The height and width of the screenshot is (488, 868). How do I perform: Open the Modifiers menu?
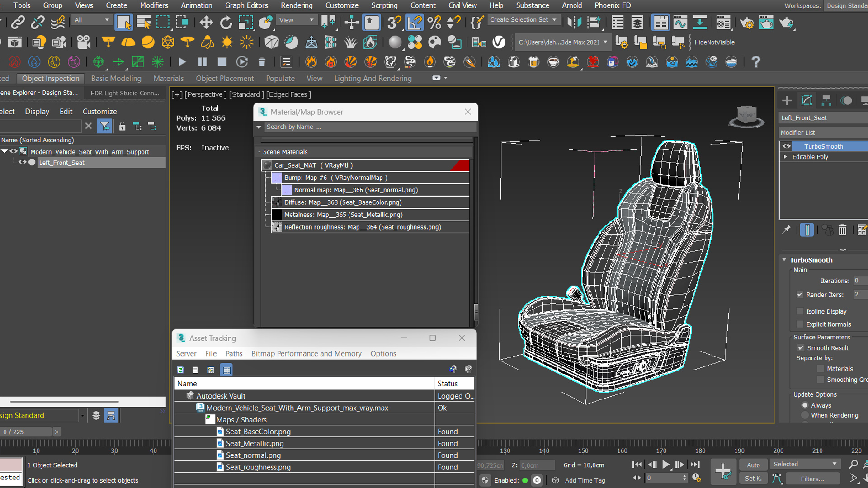[154, 5]
